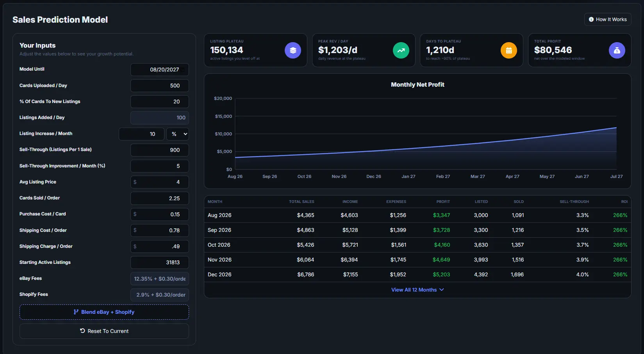This screenshot has height=354, width=644.
Task: Select the Aug 2026 row label
Action: coord(219,215)
